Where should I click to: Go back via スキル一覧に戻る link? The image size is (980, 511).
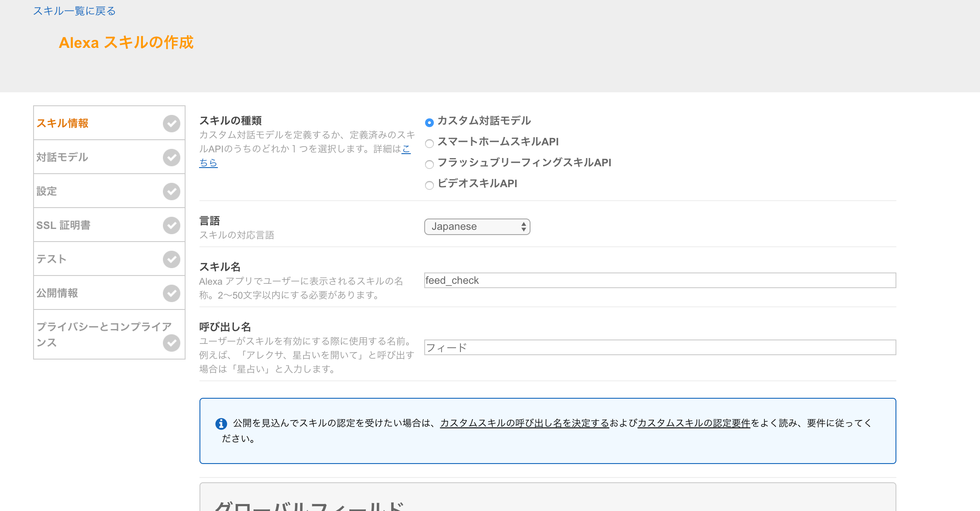(74, 11)
